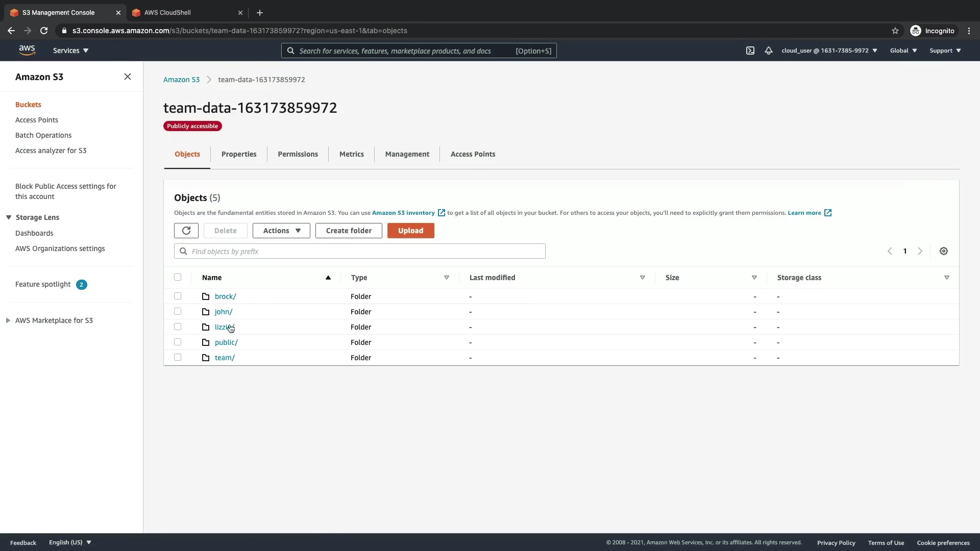Select the public/ folder checkbox
980x551 pixels.
tap(178, 342)
